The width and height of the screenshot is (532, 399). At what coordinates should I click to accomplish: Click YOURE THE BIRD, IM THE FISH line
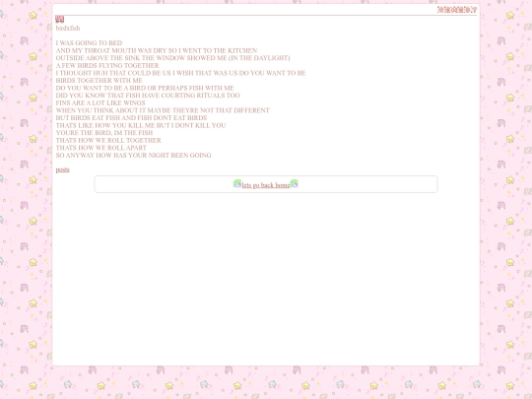tap(104, 133)
